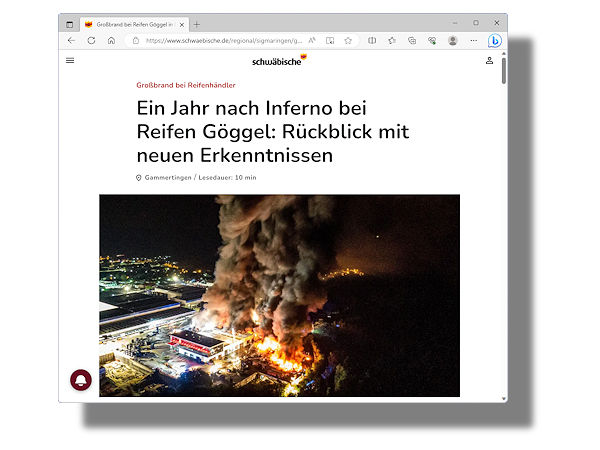This screenshot has width=600, height=450.
Task: Open the user account login icon
Action: pos(489,60)
